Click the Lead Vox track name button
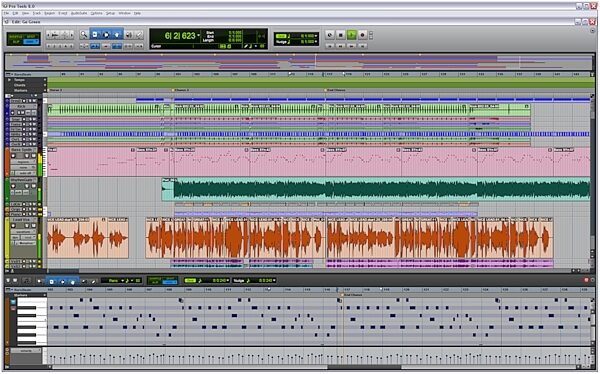 22,220
